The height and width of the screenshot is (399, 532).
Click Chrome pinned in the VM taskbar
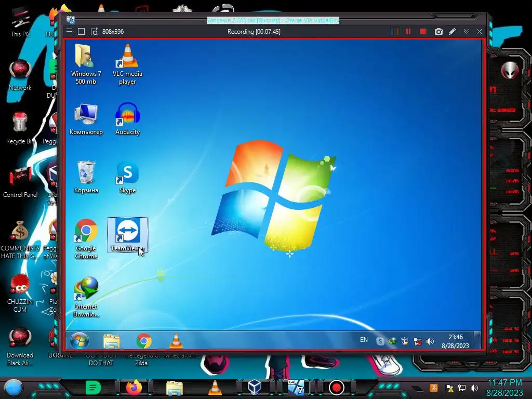144,341
